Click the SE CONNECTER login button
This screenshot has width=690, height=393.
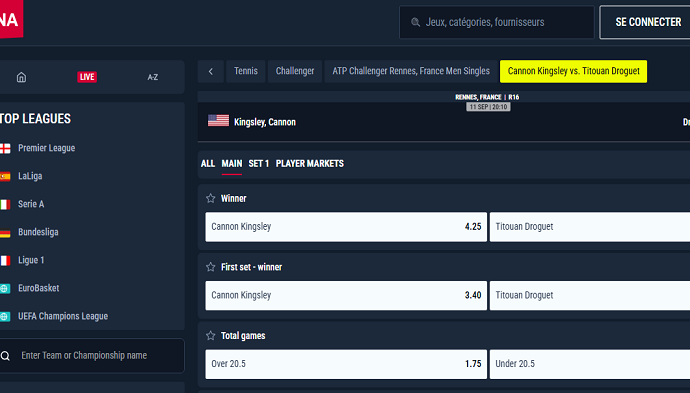coord(645,22)
